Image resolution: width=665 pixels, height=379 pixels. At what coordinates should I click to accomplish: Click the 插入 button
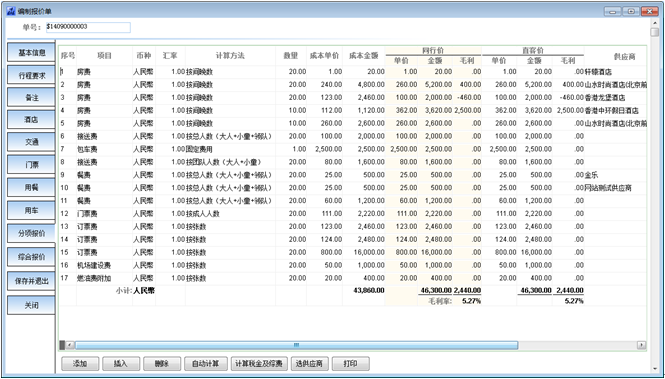pyautogui.click(x=121, y=364)
